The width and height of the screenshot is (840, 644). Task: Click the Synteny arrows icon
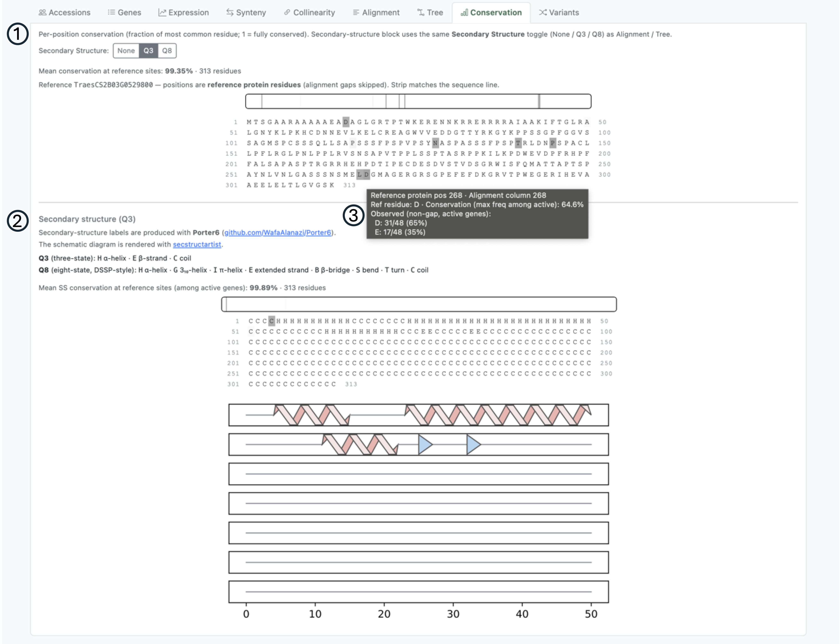click(x=230, y=13)
